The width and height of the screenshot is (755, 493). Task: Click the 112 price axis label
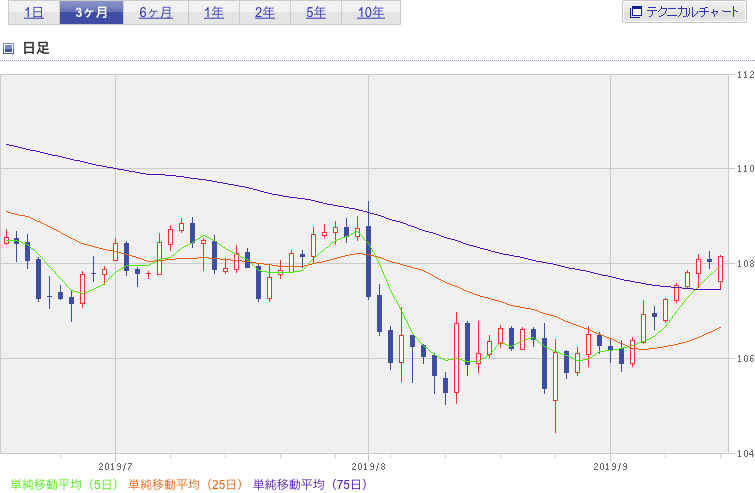pos(745,75)
